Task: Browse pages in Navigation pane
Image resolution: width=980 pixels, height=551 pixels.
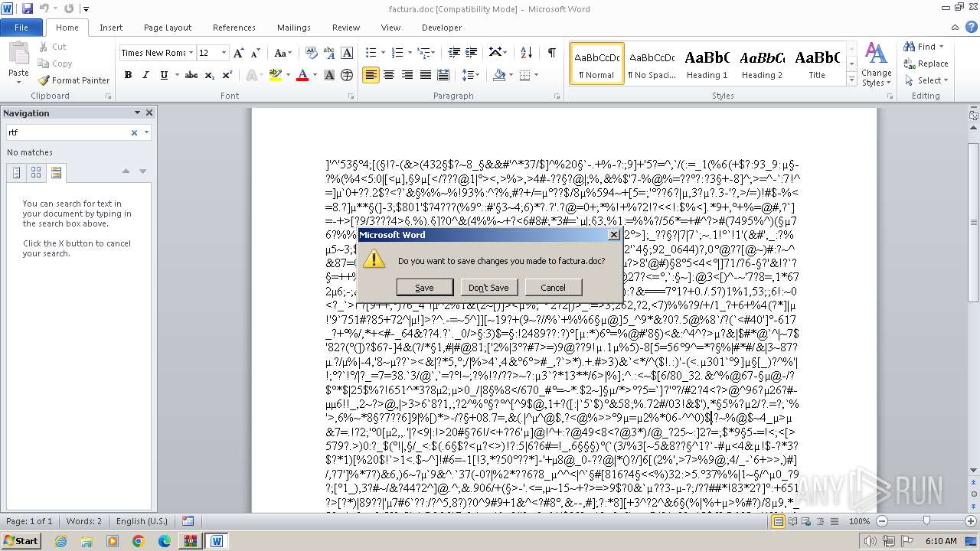Action: [x=36, y=173]
